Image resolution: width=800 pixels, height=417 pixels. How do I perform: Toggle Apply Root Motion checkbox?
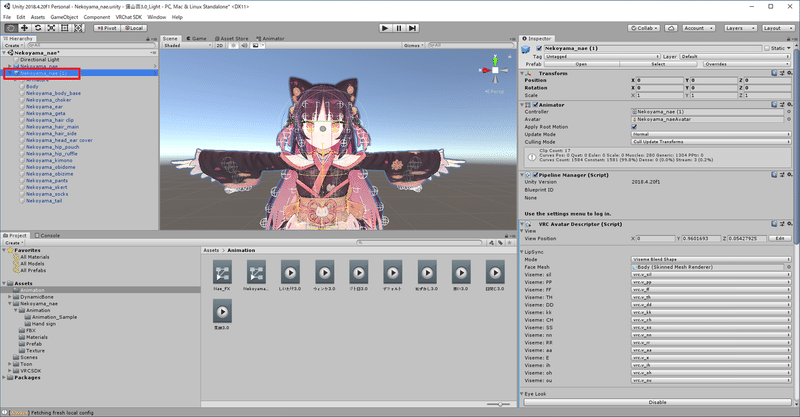click(634, 127)
